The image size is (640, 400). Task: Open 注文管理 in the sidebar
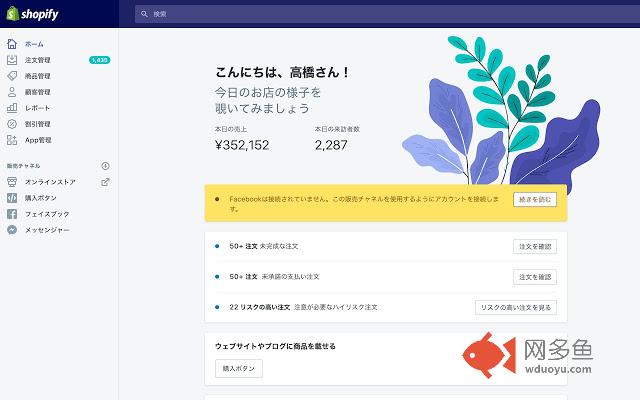(x=38, y=60)
